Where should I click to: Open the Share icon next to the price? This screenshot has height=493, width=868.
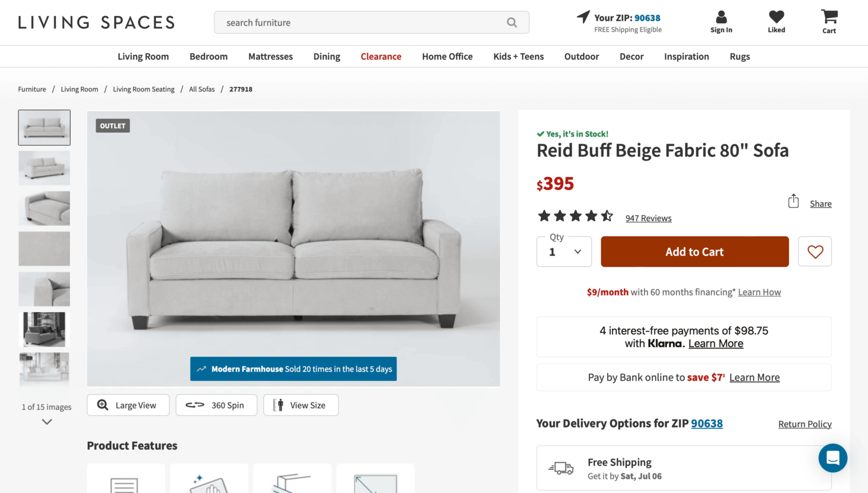793,201
